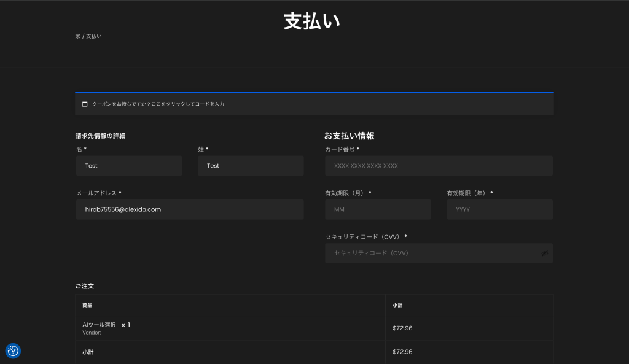Open coupon code entry link
This screenshot has height=364, width=629.
pyautogui.click(x=158, y=104)
